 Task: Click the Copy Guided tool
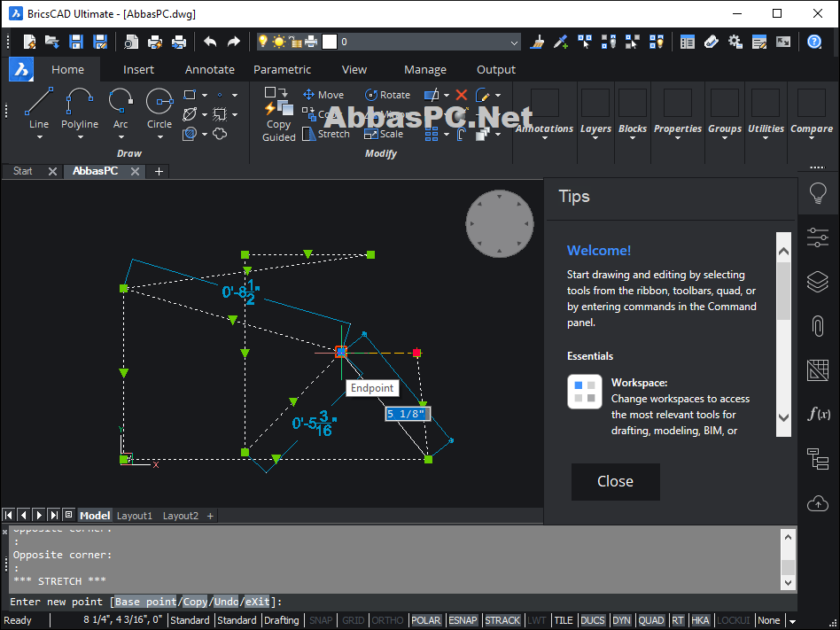(x=278, y=114)
